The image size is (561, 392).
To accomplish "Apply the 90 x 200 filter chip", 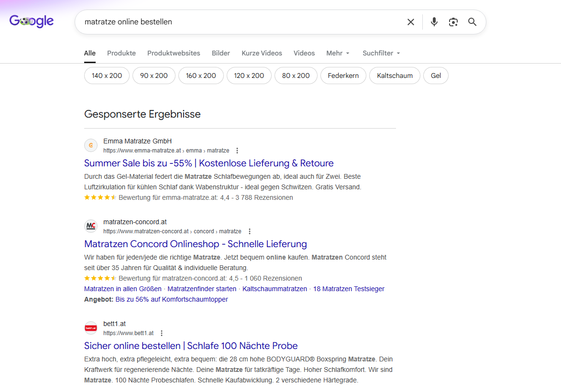I will 154,76.
